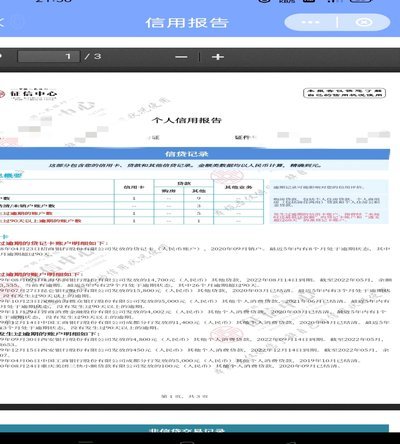Click the boxed notice at top right of report
Screen dimensions: 400x444
coord(344,93)
